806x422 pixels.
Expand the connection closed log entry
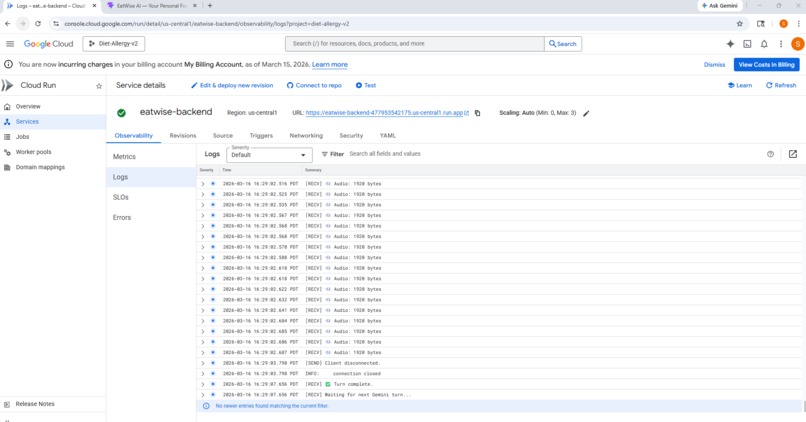203,374
